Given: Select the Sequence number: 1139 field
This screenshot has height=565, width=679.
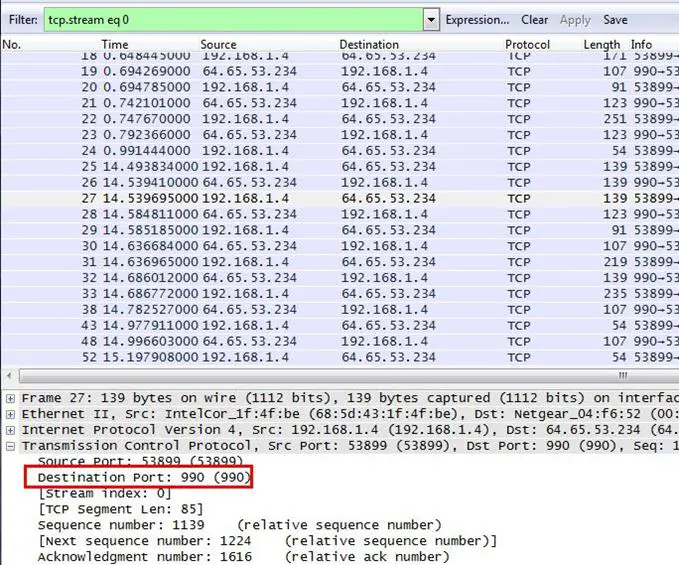Looking at the screenshot, I should [120, 525].
